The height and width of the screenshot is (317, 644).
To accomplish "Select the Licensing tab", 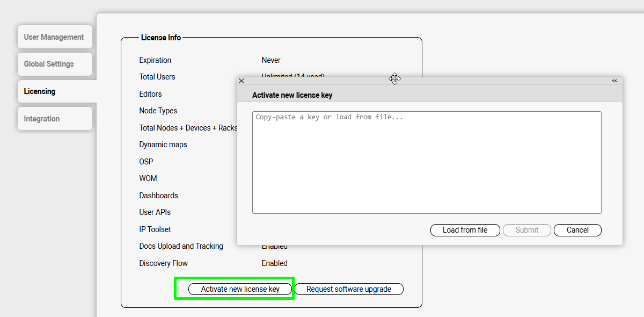I will tap(54, 91).
